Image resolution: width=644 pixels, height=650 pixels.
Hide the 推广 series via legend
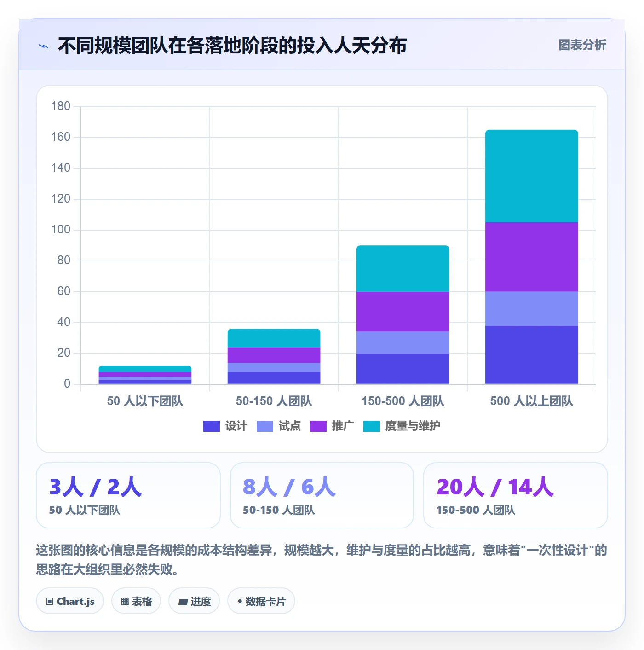332,426
